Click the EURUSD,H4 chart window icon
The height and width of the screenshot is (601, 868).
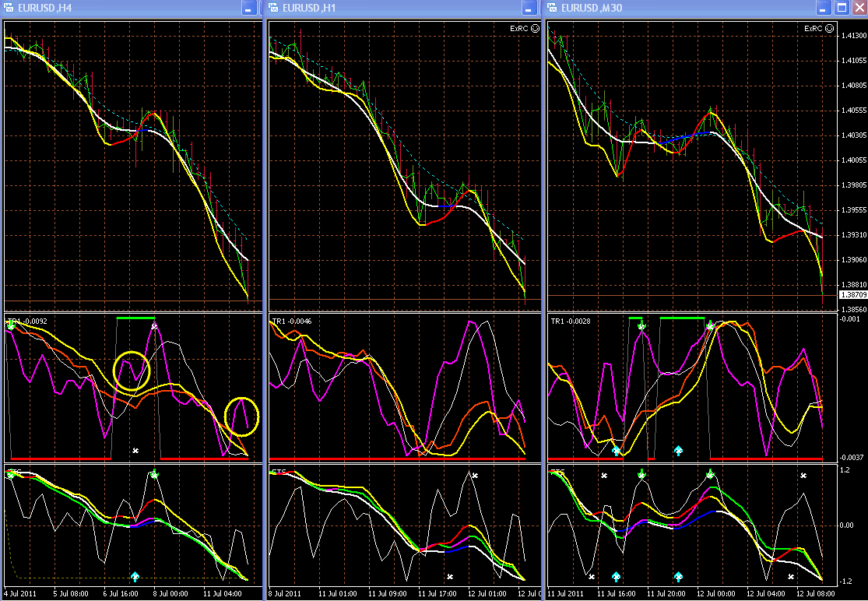pos(9,8)
